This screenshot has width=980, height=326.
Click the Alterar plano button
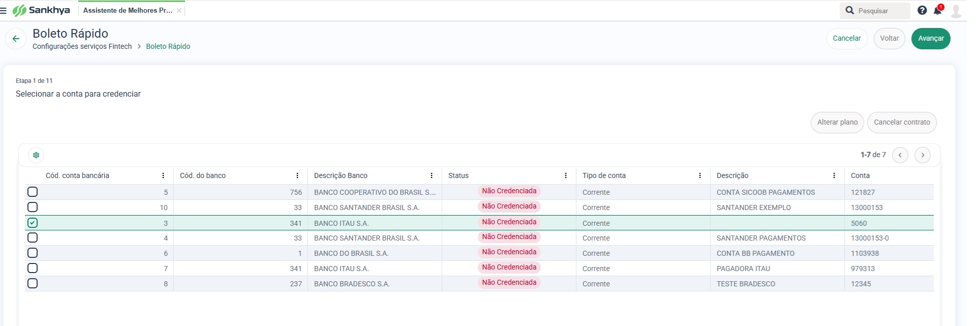[x=837, y=123]
